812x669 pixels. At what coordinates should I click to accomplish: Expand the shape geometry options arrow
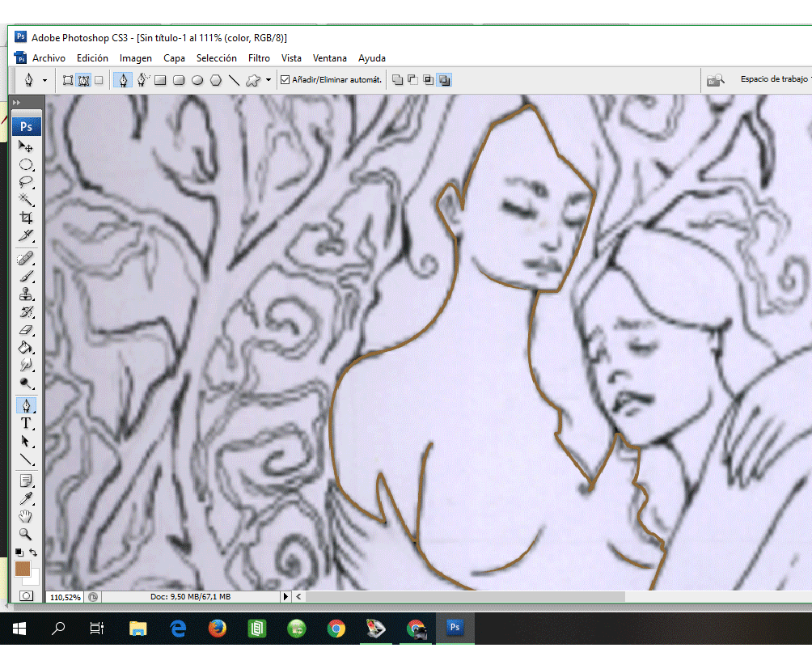click(269, 80)
